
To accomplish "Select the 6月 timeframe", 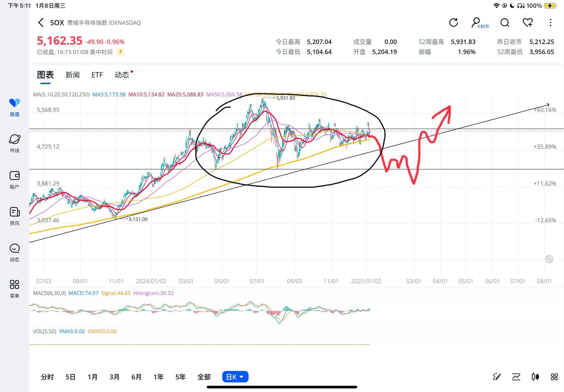I will (x=136, y=377).
